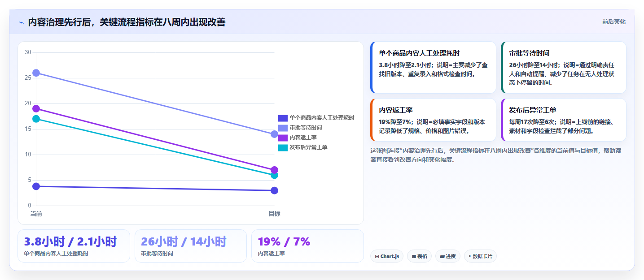Click the 发布后异常工单 current point at 17
Viewport: 644px width, 280px height.
pos(36,119)
